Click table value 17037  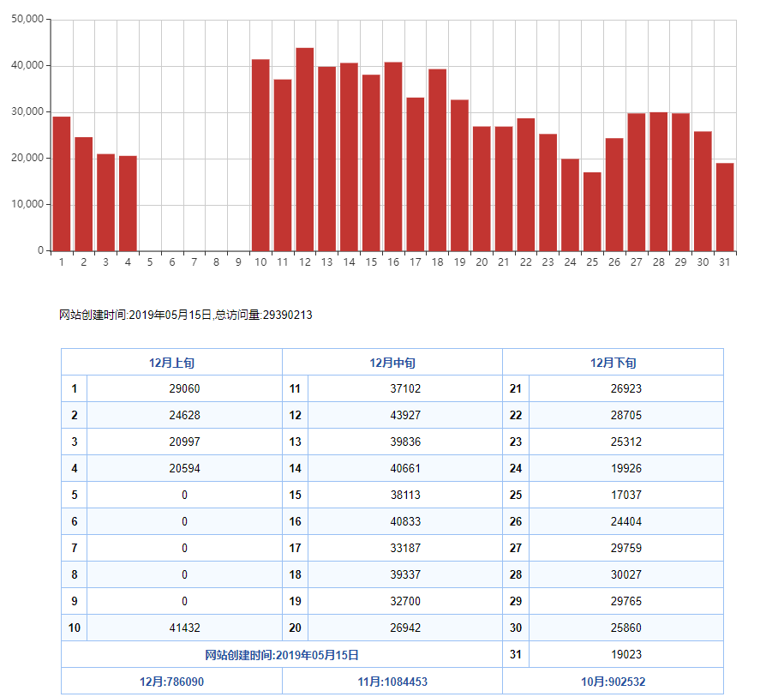[626, 495]
